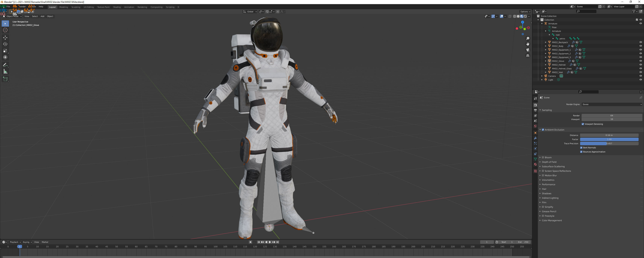The height and width of the screenshot is (258, 644).
Task: Select the Add Cube tool
Action: [x=5, y=79]
